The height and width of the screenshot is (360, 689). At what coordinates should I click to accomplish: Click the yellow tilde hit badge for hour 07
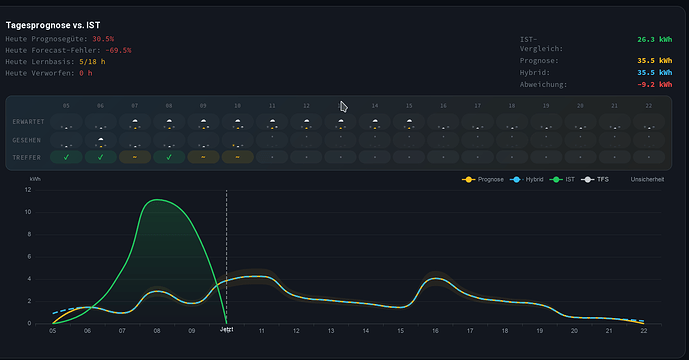[x=135, y=157]
